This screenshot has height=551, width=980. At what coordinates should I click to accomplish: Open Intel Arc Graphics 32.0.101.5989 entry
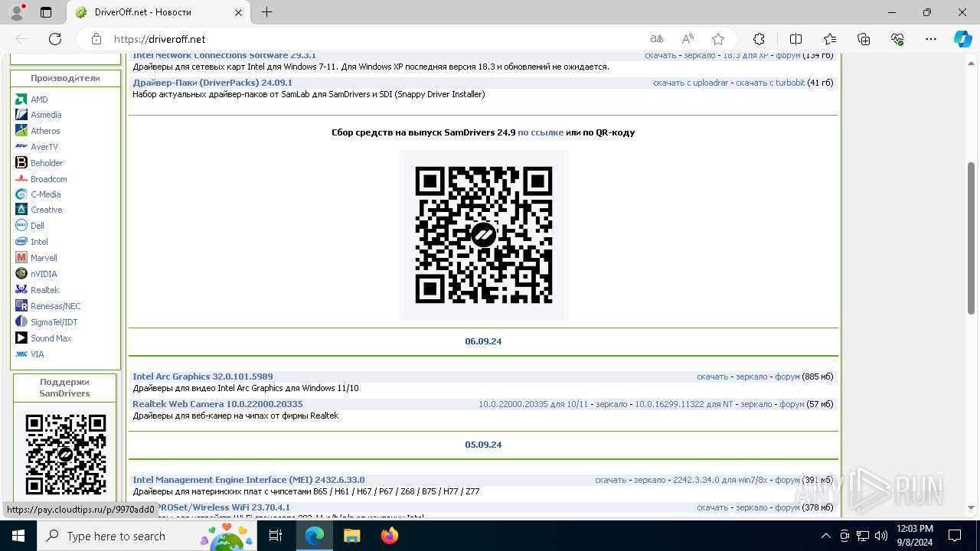pyautogui.click(x=203, y=377)
